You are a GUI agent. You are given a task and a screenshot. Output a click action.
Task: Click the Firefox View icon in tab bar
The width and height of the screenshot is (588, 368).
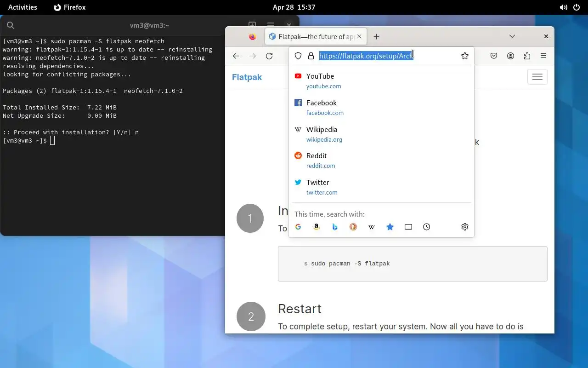point(252,36)
